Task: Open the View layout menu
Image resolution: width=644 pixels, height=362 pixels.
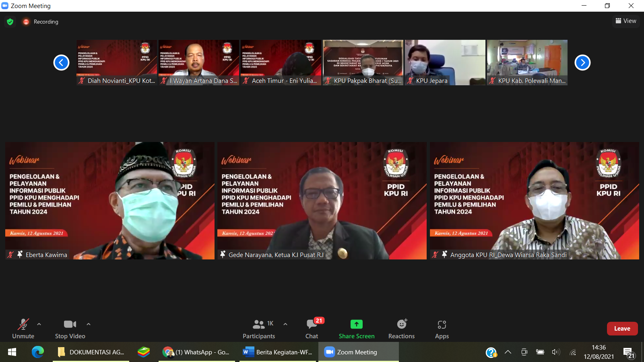Action: [626, 21]
